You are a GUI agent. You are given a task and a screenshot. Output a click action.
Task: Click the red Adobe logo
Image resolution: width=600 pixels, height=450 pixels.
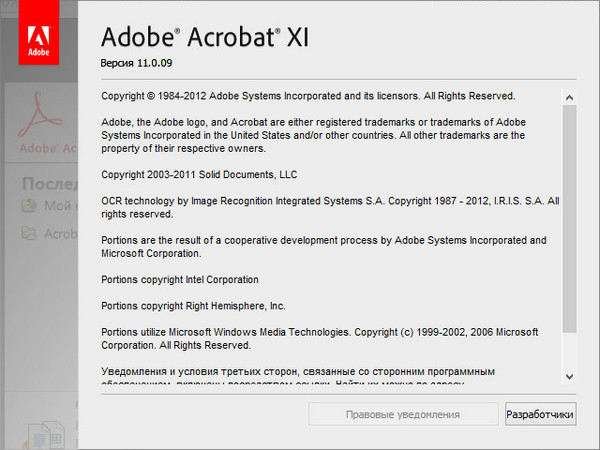(x=39, y=36)
